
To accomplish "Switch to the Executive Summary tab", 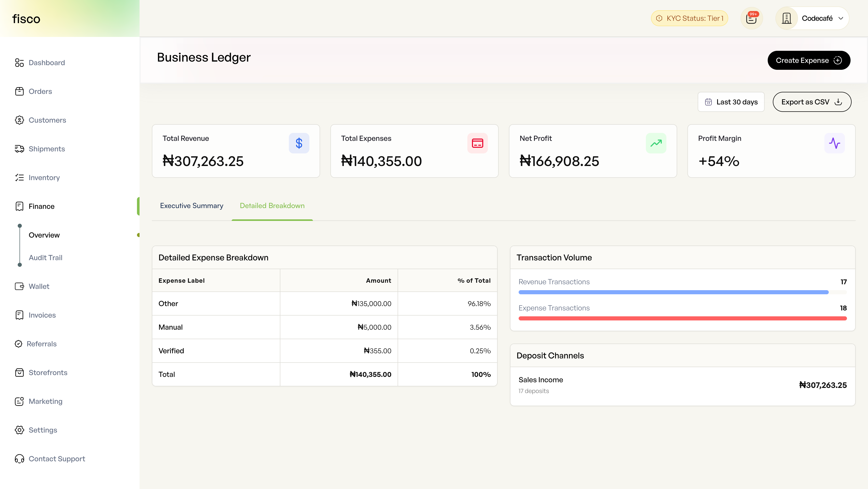I will tap(191, 206).
